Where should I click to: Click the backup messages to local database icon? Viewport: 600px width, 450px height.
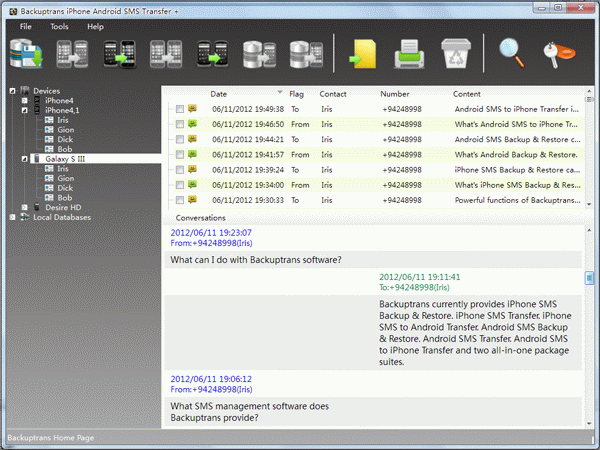[26, 54]
